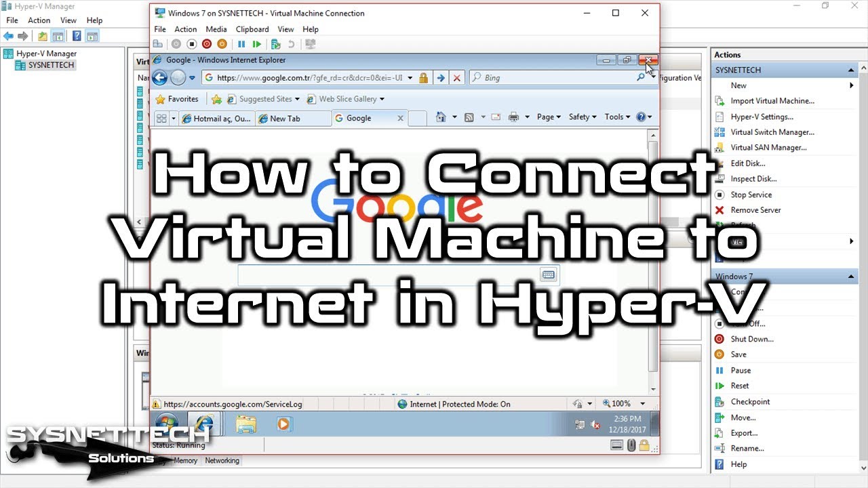Click the Read Mail icon in the IE command bar
Image resolution: width=868 pixels, height=488 pixels.
(496, 117)
